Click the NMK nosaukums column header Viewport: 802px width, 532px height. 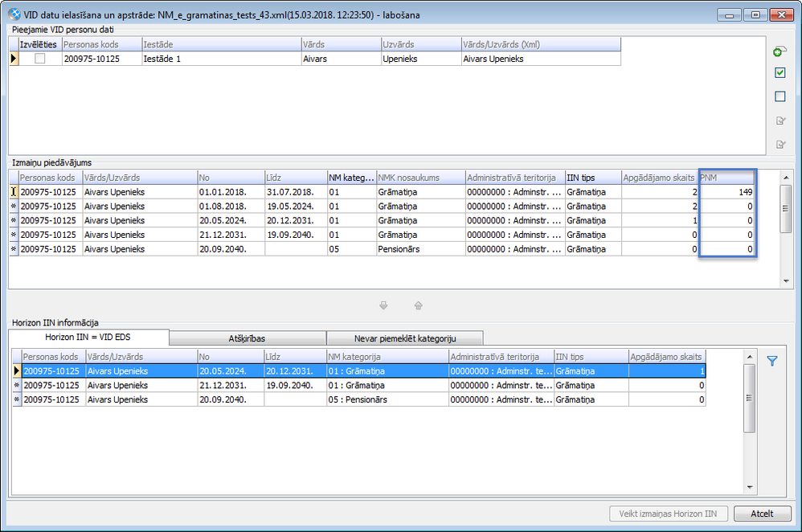pyautogui.click(x=420, y=178)
